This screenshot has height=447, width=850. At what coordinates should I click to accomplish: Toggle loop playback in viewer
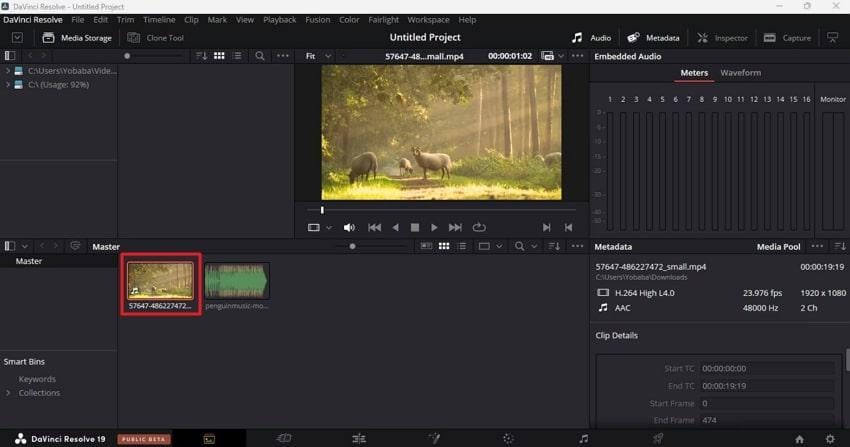(479, 228)
